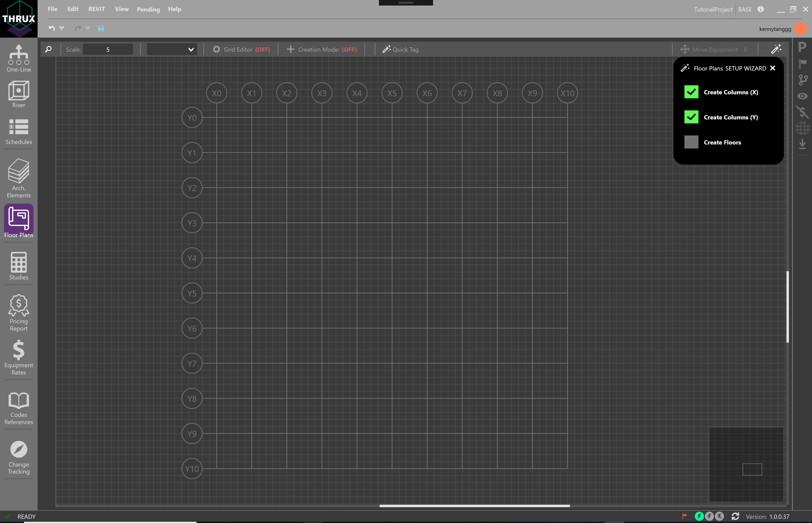Viewport: 812px width, 523px height.
Task: Toggle Grid Editor on
Action: pyautogui.click(x=242, y=49)
